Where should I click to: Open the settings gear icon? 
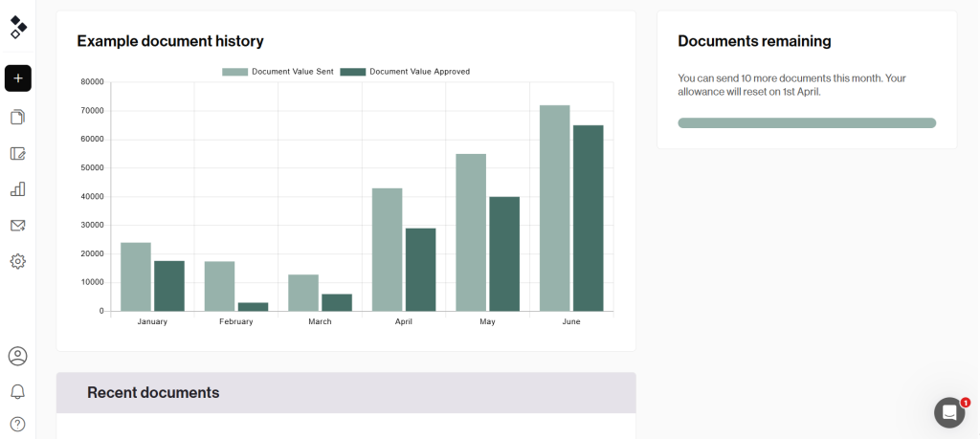(17, 261)
